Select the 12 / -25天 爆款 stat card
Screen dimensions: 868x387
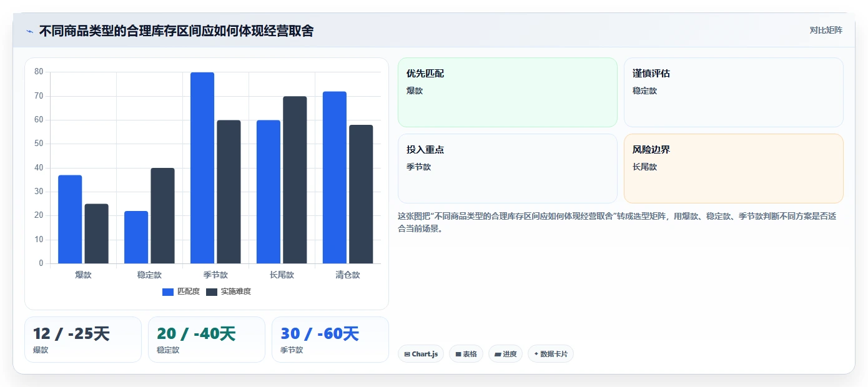point(83,340)
